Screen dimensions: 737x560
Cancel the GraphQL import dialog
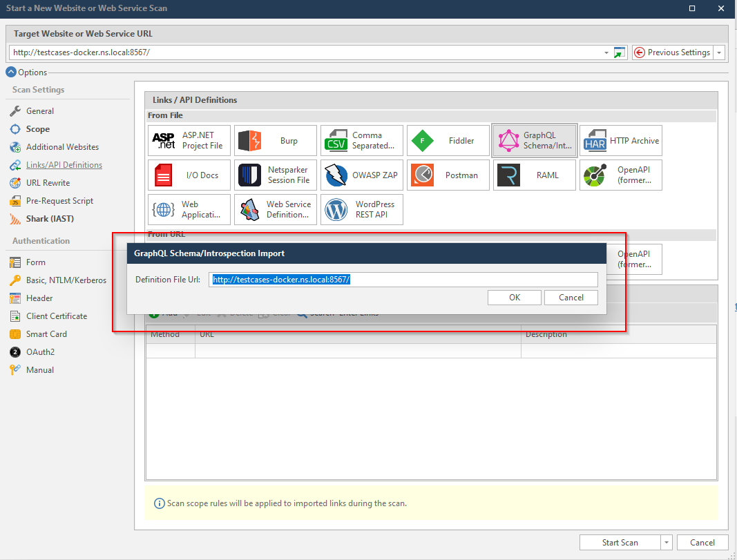click(x=571, y=298)
